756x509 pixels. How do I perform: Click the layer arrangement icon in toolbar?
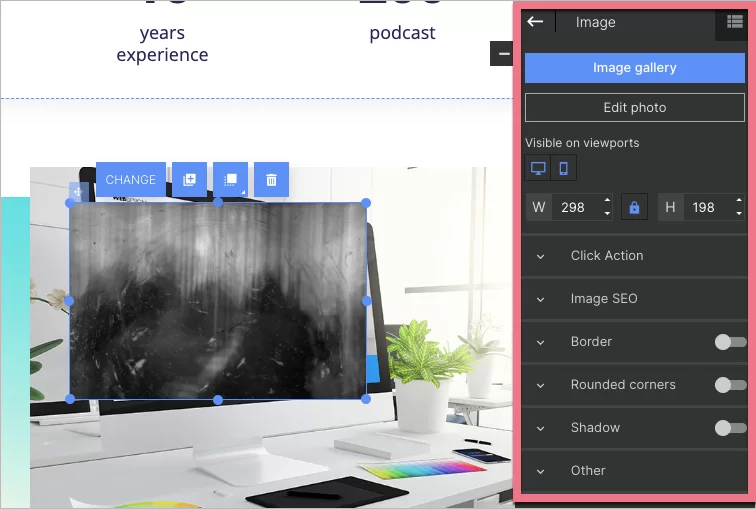pyautogui.click(x=230, y=180)
